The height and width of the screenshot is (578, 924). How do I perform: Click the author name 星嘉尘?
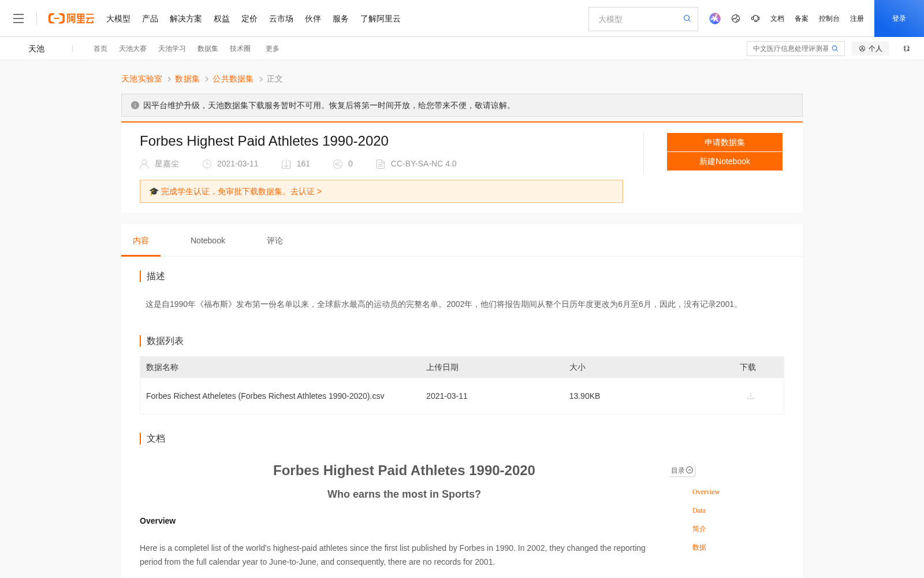pos(167,164)
